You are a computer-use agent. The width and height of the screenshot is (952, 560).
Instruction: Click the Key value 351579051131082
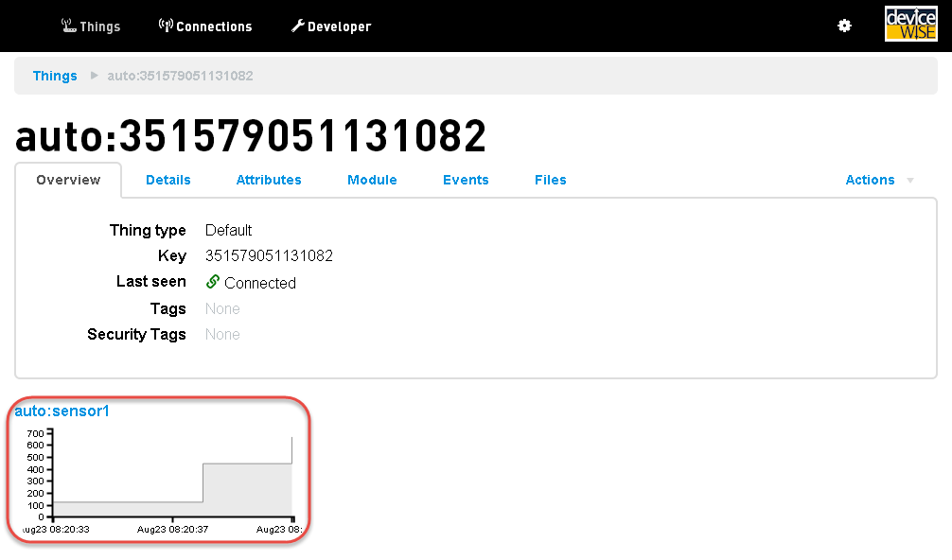269,255
